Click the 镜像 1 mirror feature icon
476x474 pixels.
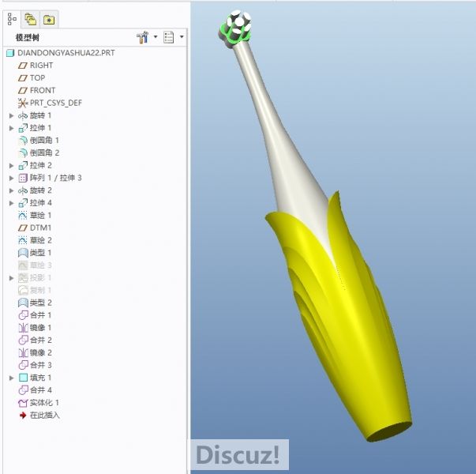point(23,328)
